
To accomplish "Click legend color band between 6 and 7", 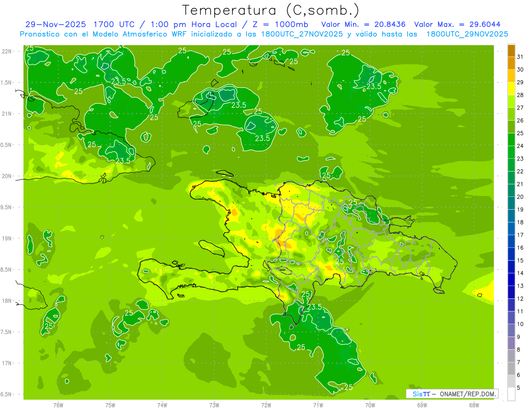I will pyautogui.click(x=511, y=368).
